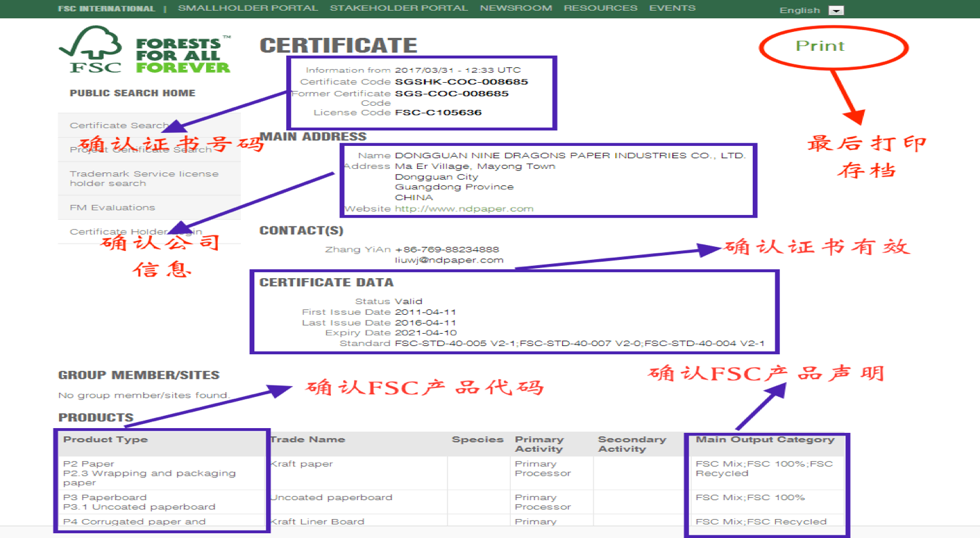Open Certificate Search in the sidebar
The width and height of the screenshot is (980, 538).
coord(149,126)
